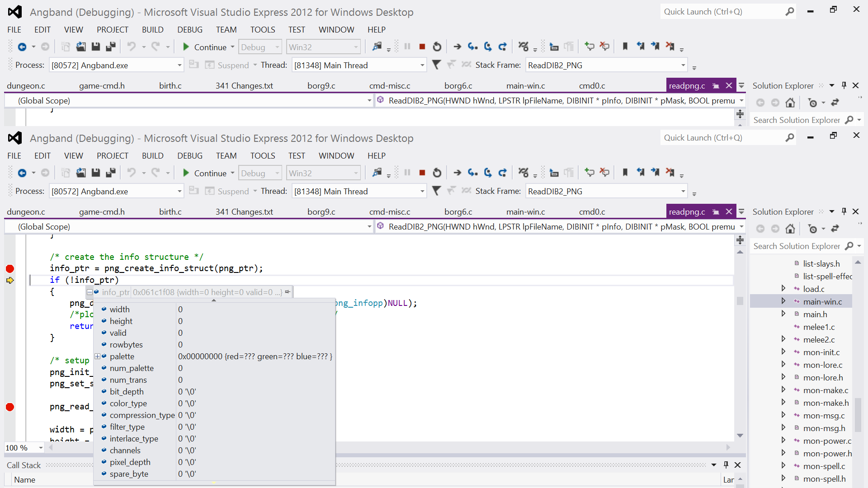Click Find in Files icon in front window
The width and height of the screenshot is (868, 488).
tap(377, 173)
